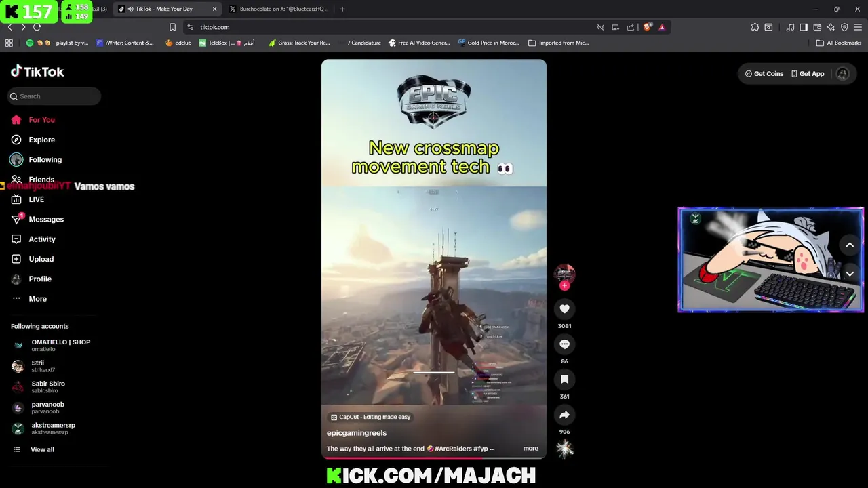The height and width of the screenshot is (488, 868).
Task: Open the edclub bookmark
Action: click(178, 43)
